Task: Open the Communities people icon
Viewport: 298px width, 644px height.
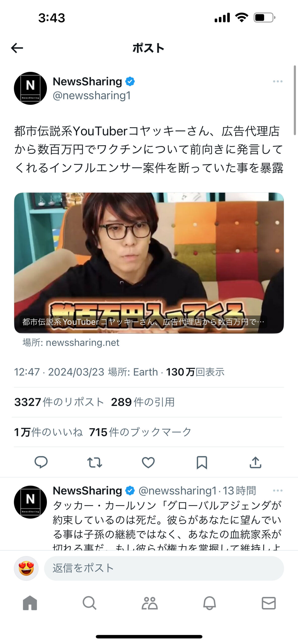Action: 149,603
